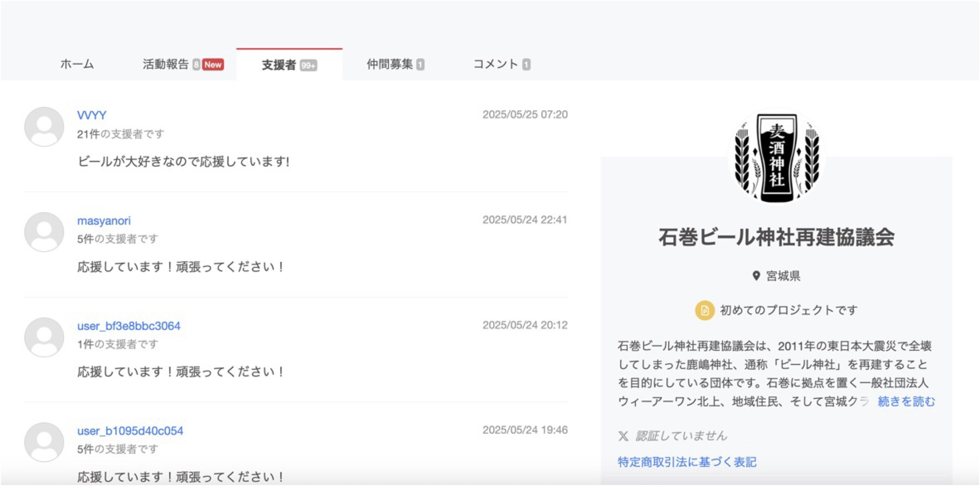Switch to the ホーム tab
This screenshot has width=980, height=486.
[x=77, y=64]
